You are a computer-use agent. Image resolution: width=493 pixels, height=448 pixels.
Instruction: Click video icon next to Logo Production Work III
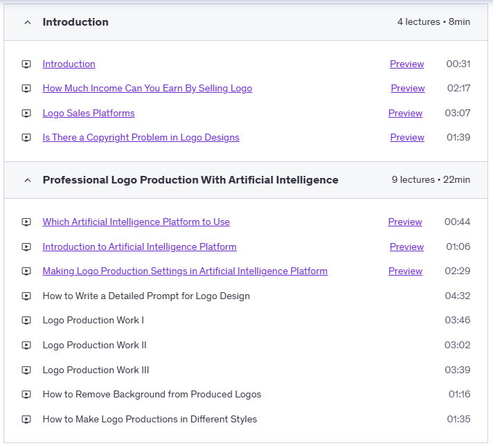click(x=26, y=370)
